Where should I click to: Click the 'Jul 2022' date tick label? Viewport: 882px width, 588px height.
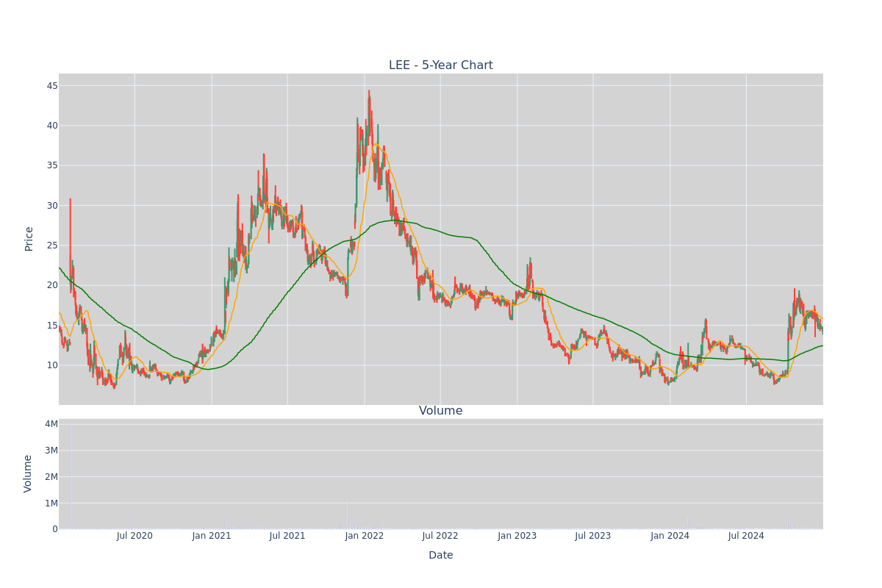440,536
